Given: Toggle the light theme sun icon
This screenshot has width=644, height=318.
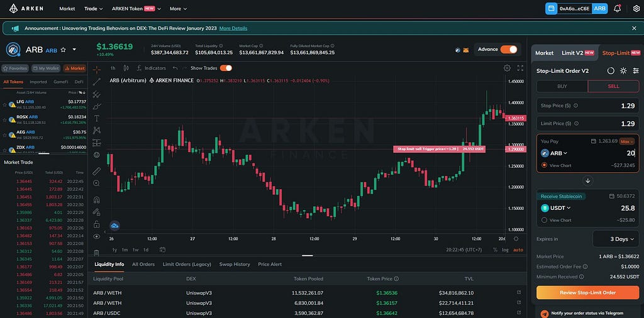Looking at the screenshot, I should pyautogui.click(x=623, y=70).
